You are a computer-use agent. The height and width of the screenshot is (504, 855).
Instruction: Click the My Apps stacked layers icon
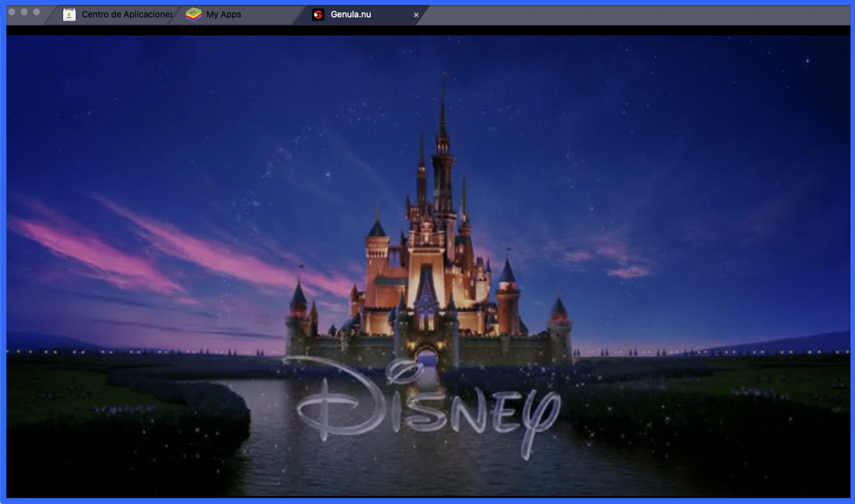194,14
